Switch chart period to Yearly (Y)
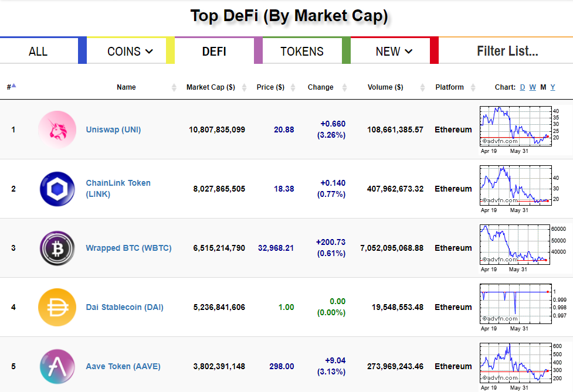This screenshot has width=573, height=392. 552,87
